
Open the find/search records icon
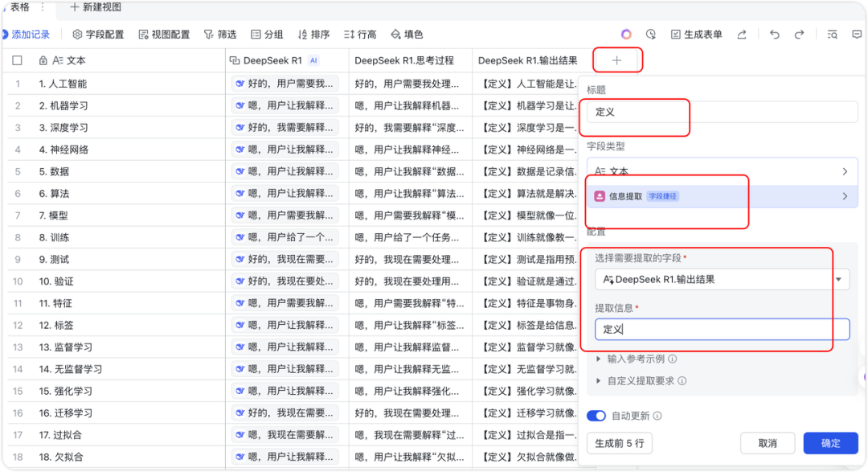point(832,35)
